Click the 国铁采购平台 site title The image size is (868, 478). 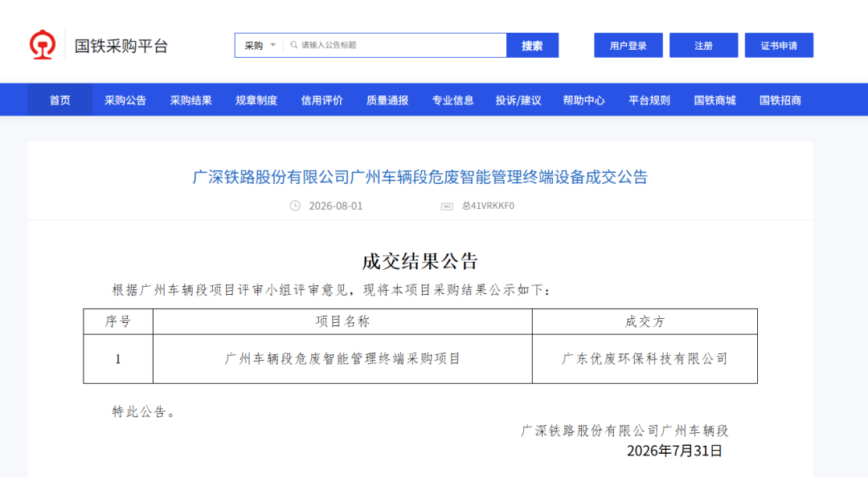121,46
